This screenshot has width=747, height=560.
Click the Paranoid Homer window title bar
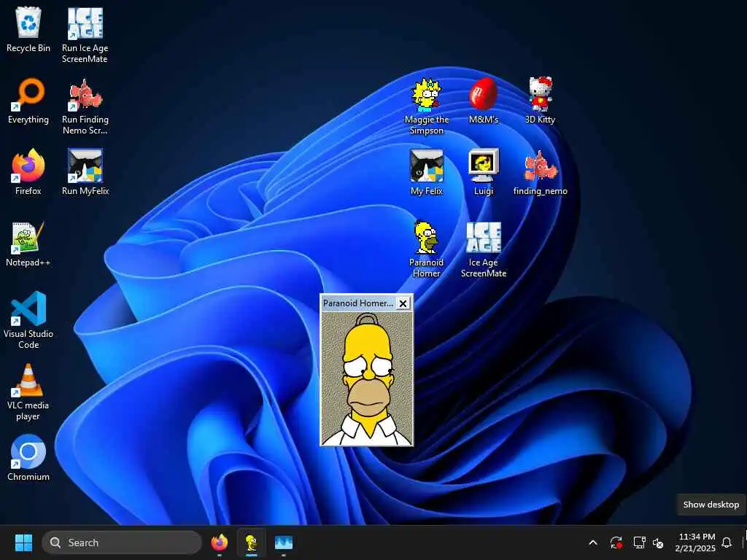[358, 303]
